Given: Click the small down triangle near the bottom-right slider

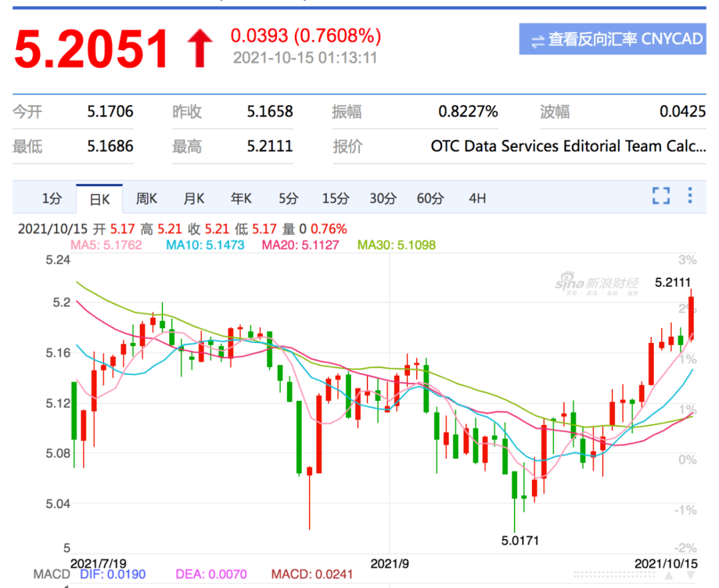Looking at the screenshot, I should click(x=690, y=575).
